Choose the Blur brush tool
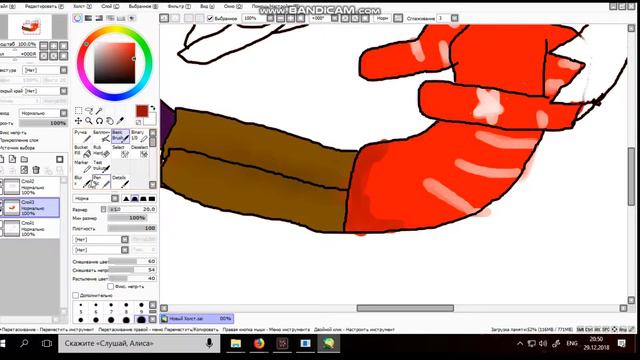The height and width of the screenshot is (360, 640). [x=82, y=181]
